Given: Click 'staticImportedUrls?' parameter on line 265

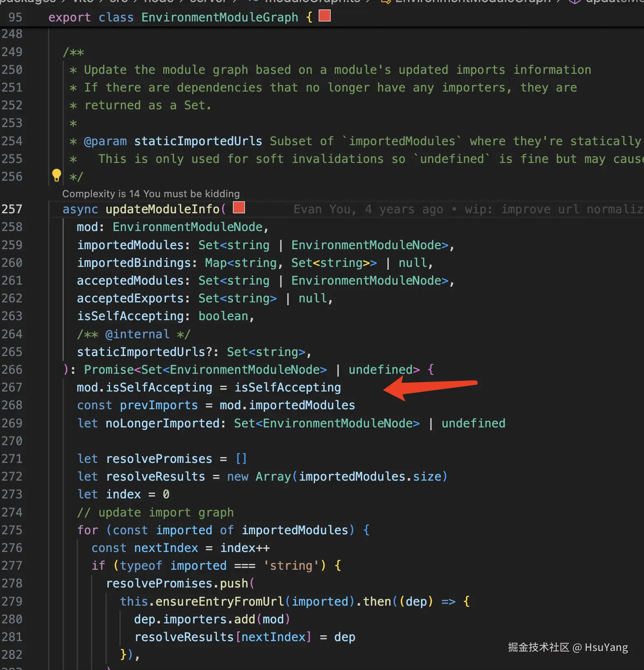Looking at the screenshot, I should [148, 352].
